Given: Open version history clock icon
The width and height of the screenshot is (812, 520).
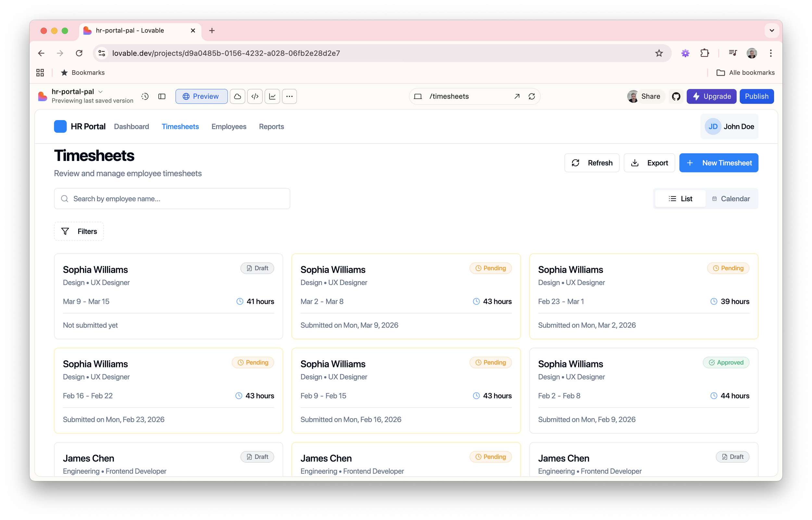Looking at the screenshot, I should click(145, 96).
